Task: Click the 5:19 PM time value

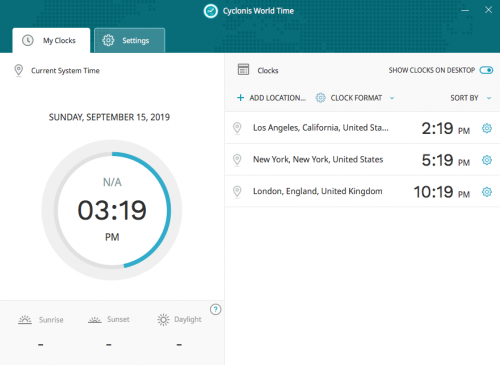Action: [x=446, y=160]
